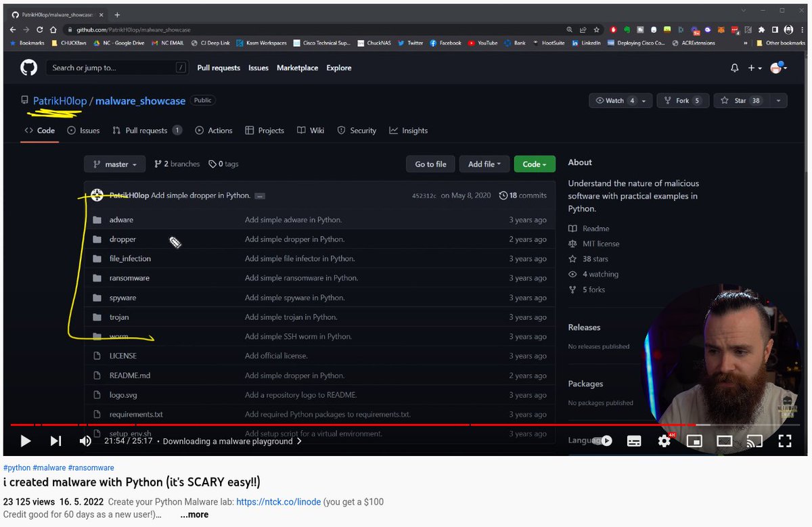Switch to miniplayer mode
This screenshot has width=812, height=527.
(x=694, y=441)
